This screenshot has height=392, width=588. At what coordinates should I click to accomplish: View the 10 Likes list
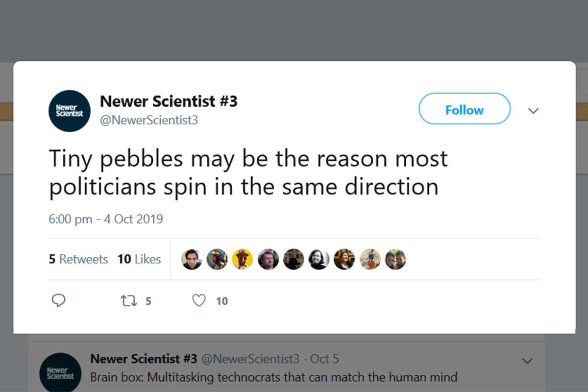(140, 259)
